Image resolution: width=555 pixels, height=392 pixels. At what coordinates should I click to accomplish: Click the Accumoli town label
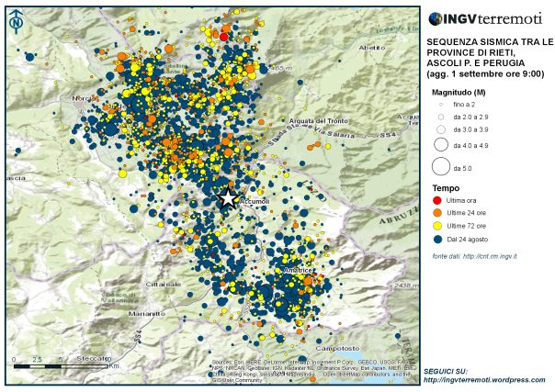pyautogui.click(x=252, y=200)
